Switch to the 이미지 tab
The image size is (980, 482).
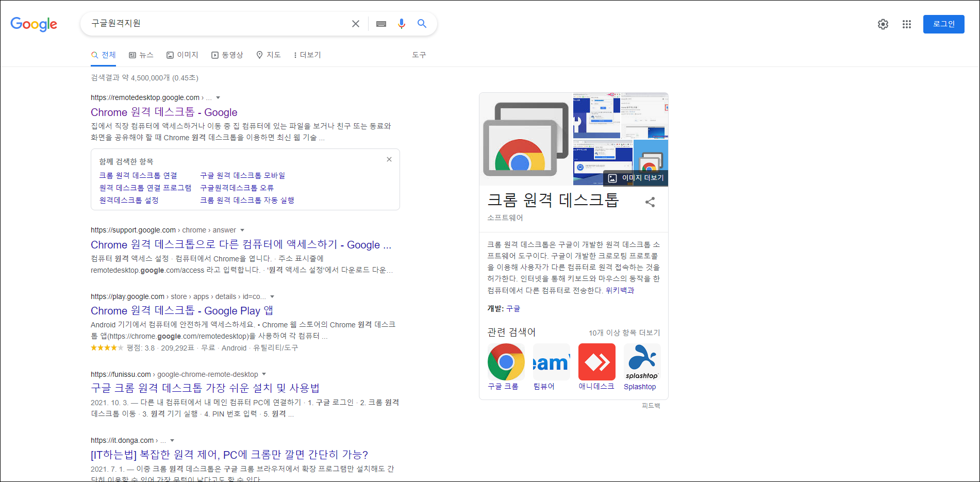(182, 55)
